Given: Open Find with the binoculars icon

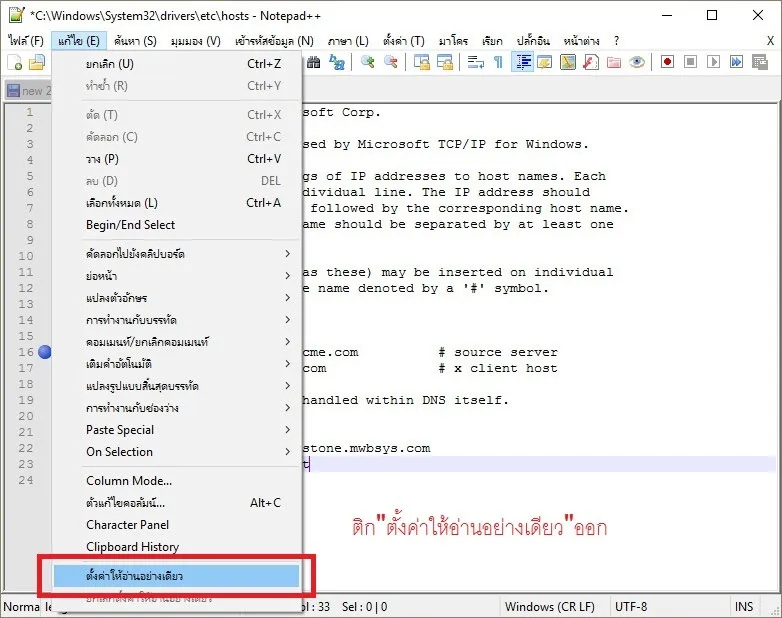Looking at the screenshot, I should coord(314,62).
